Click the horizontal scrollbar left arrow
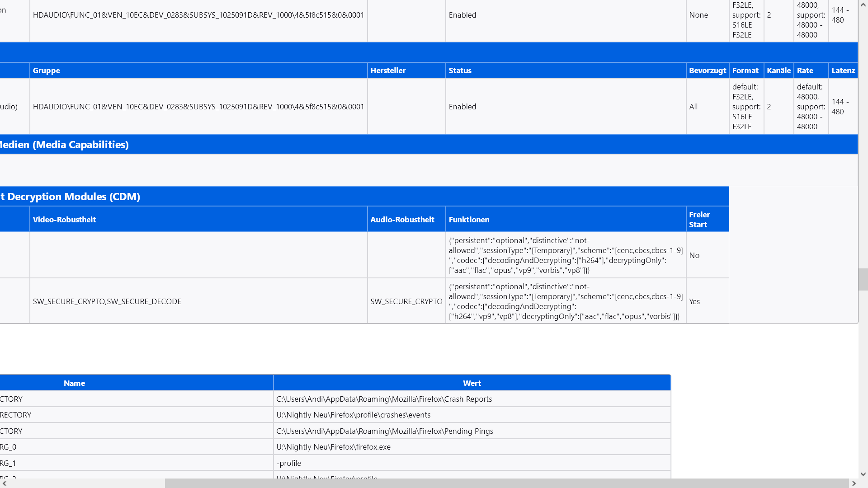 coord(5,483)
